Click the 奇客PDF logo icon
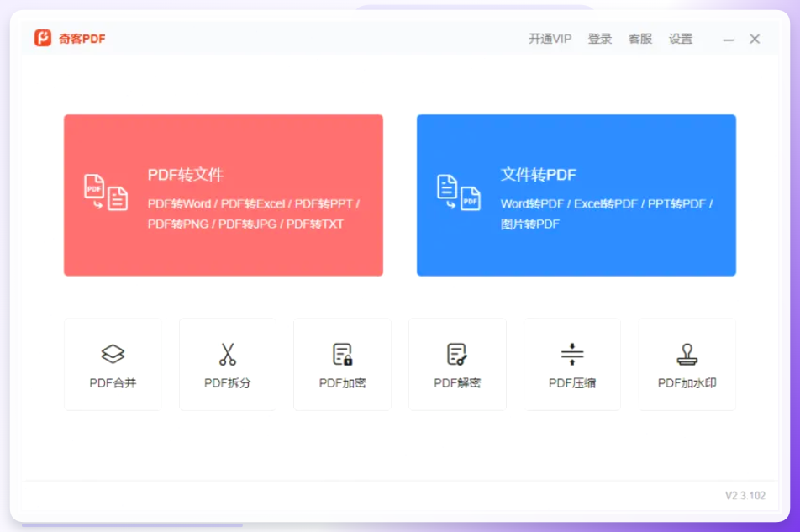The height and width of the screenshot is (532, 800). (x=43, y=38)
